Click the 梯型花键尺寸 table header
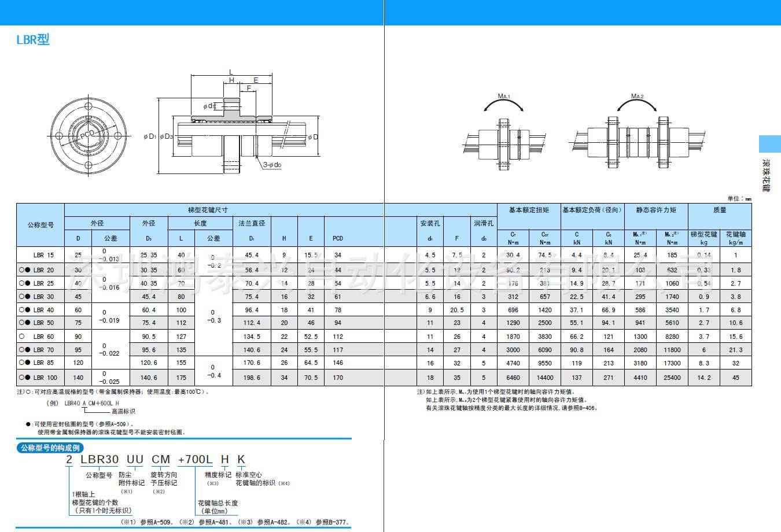 click(x=208, y=210)
